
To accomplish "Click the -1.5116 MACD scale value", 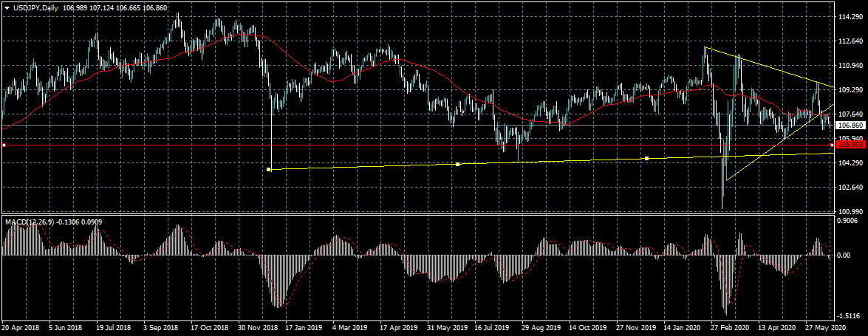I will coord(850,317).
